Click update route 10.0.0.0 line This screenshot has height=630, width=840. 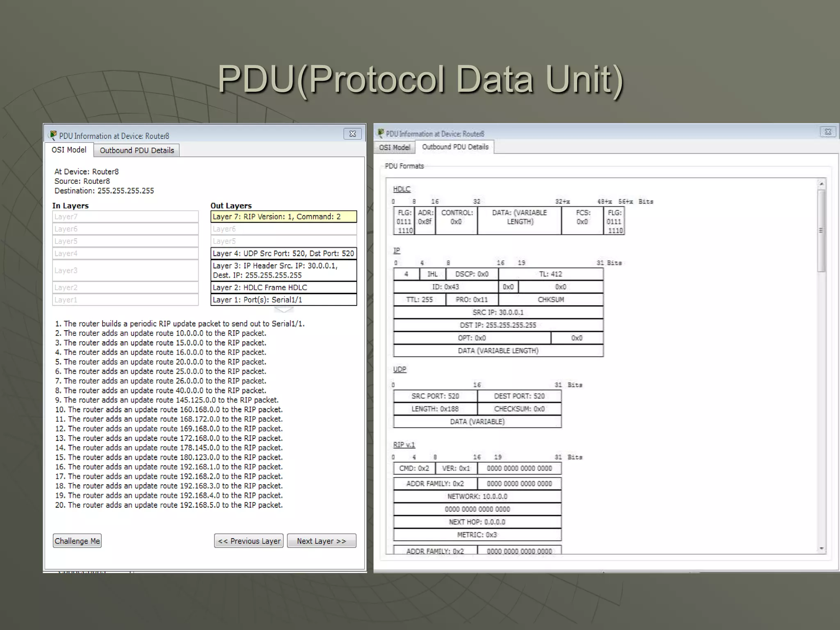click(161, 333)
